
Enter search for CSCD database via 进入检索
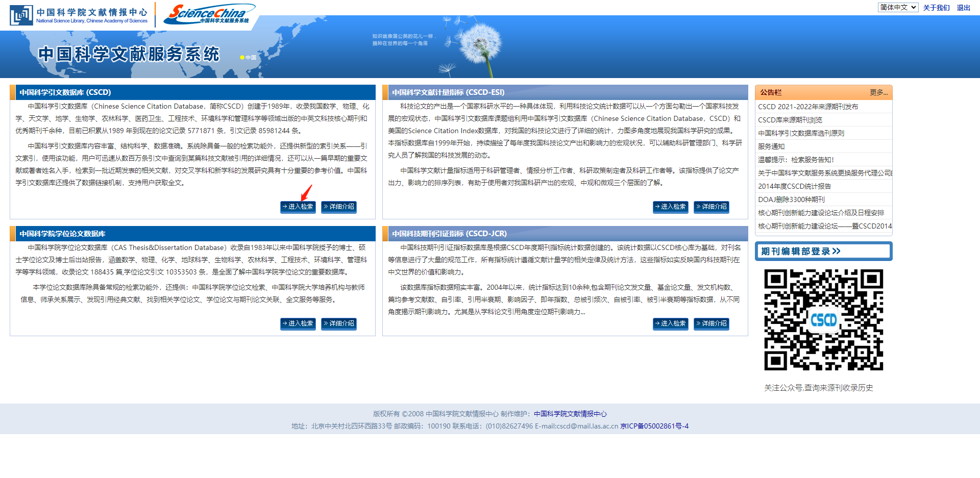[298, 207]
